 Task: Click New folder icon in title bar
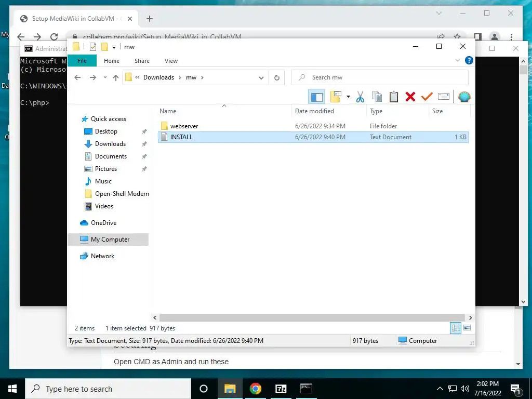[105, 47]
